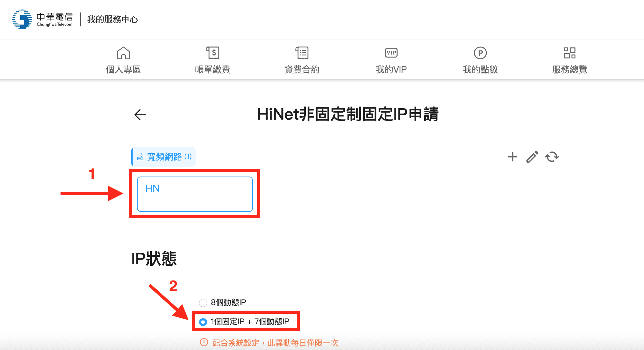Open the 我的點數 points icon
Screen dimensions: 644x350
coord(480,53)
